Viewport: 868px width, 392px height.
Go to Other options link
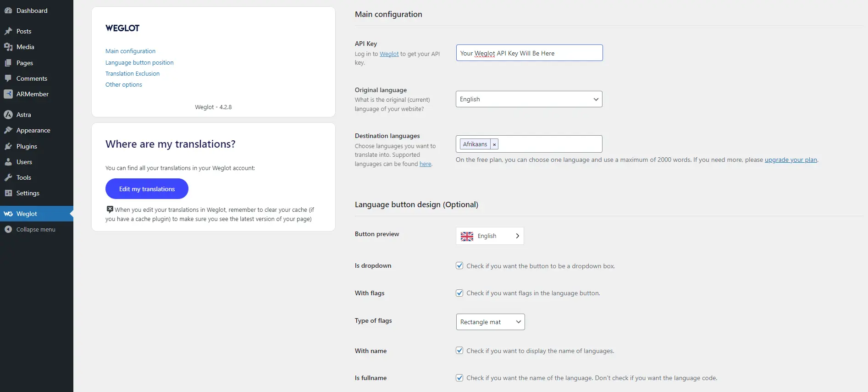(x=124, y=84)
